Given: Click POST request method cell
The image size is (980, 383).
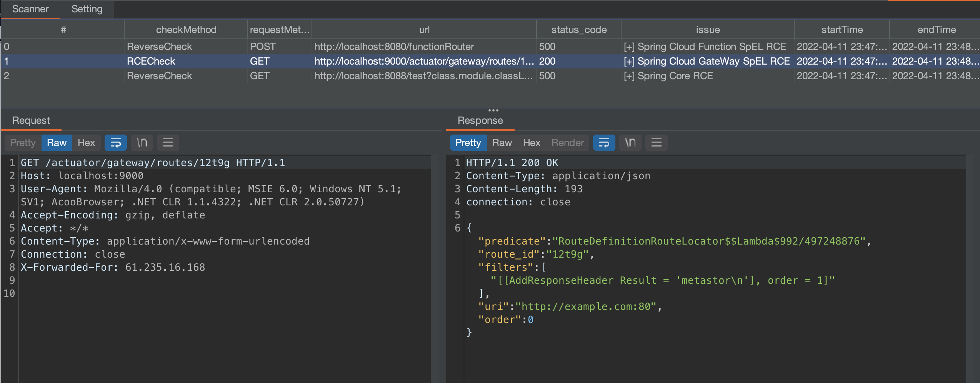Looking at the screenshot, I should tap(280, 47).
